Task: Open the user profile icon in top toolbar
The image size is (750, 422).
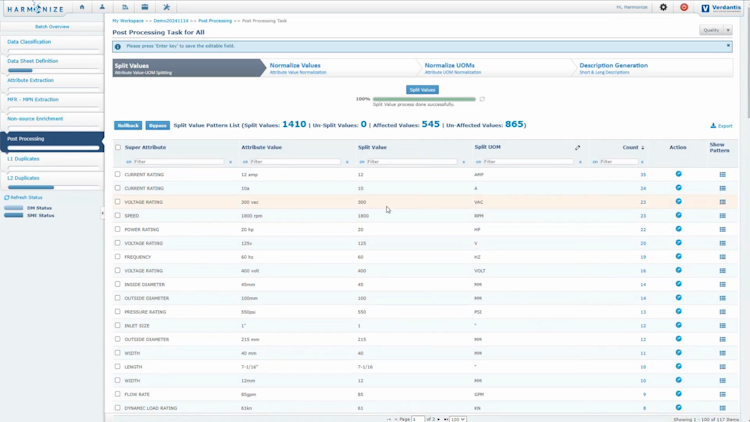Action: [x=102, y=7]
